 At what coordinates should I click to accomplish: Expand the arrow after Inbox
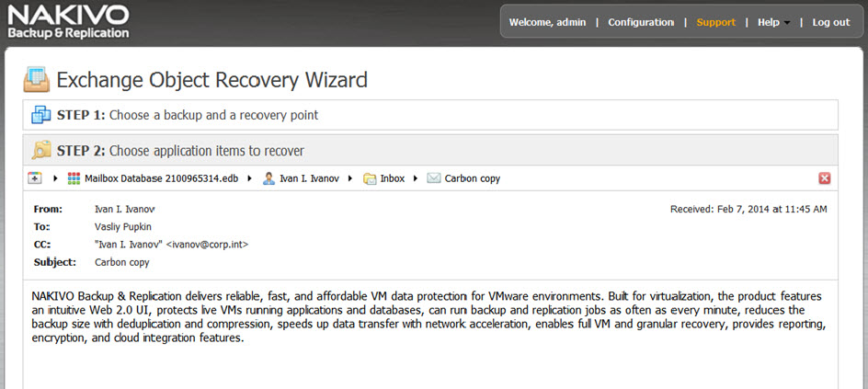pyautogui.click(x=416, y=178)
